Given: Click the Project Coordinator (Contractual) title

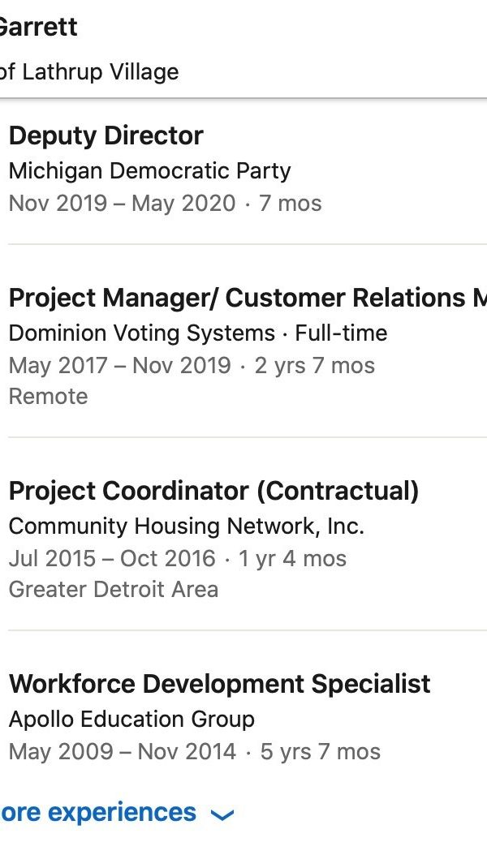Looking at the screenshot, I should (x=213, y=491).
